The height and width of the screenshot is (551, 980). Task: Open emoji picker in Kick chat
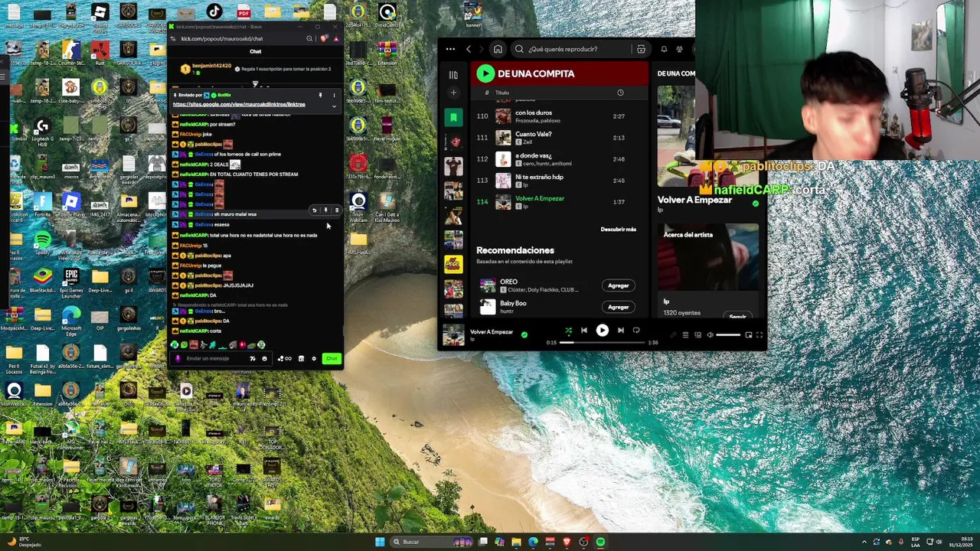(x=264, y=358)
